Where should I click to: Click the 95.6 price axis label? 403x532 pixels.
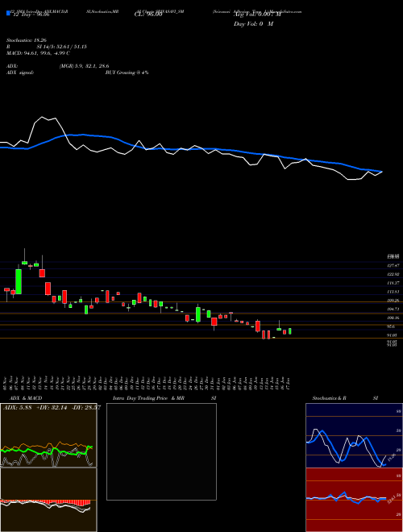pos(393,326)
